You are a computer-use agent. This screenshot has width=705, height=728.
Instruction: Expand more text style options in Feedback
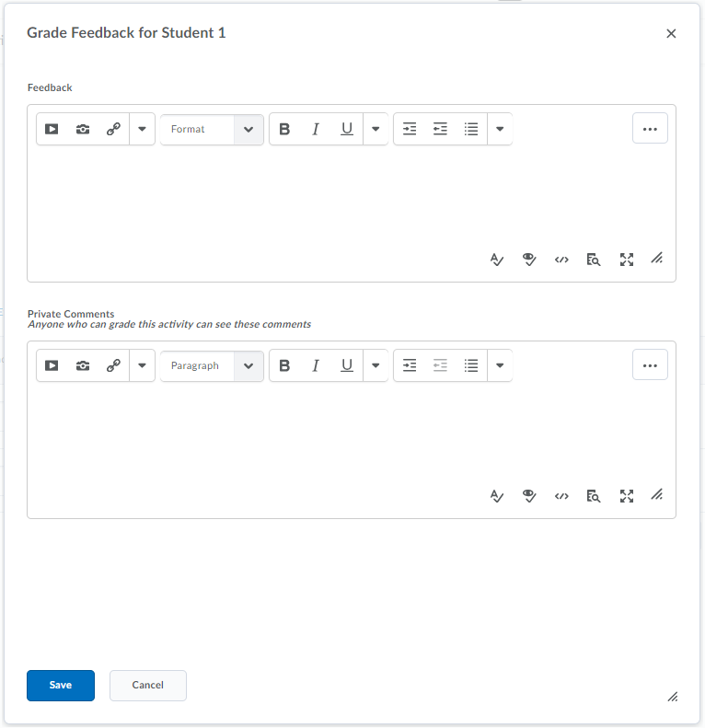(376, 130)
